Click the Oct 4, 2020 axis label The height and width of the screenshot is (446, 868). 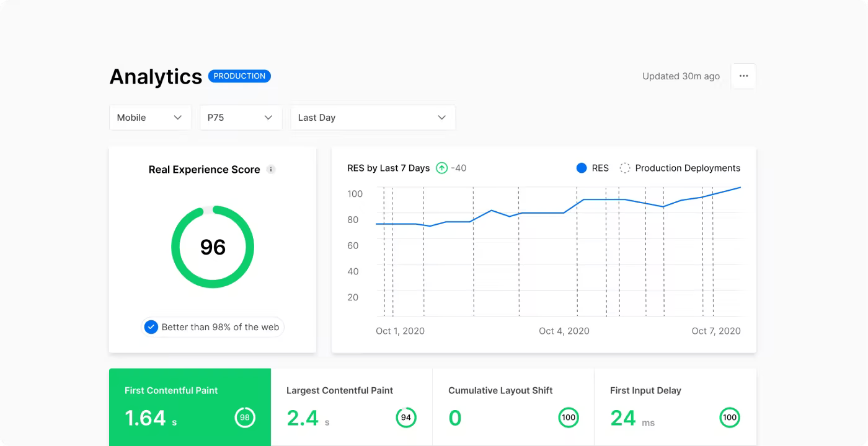point(564,331)
